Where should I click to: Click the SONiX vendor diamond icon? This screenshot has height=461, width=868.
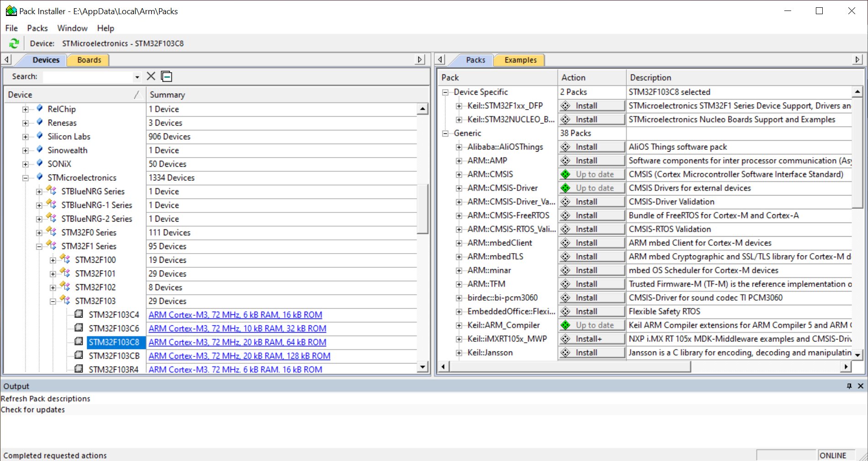click(x=40, y=163)
